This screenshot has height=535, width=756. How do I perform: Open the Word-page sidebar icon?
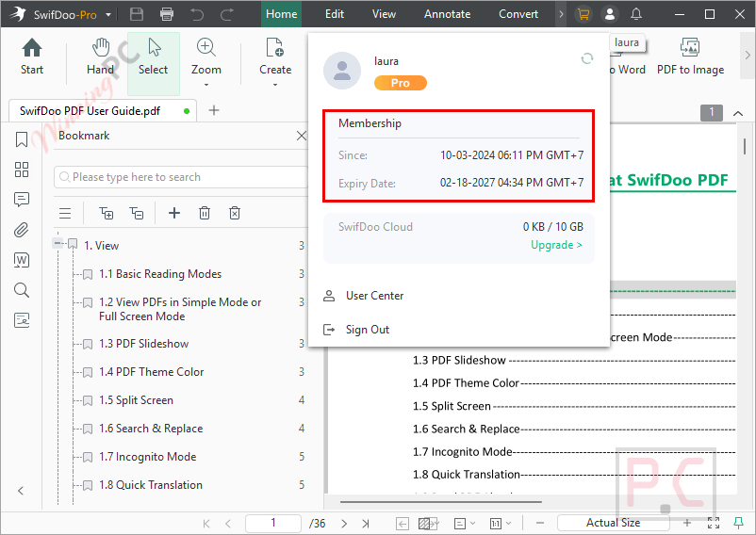[22, 260]
